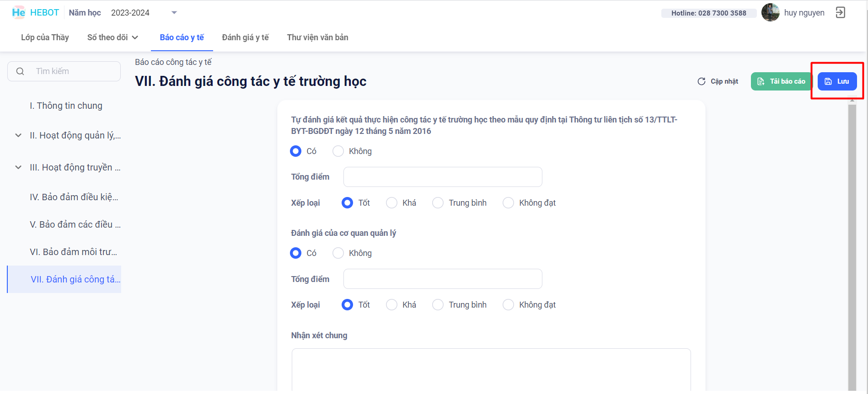Select Không for self-assessment question
The width and height of the screenshot is (868, 394).
pyautogui.click(x=338, y=151)
